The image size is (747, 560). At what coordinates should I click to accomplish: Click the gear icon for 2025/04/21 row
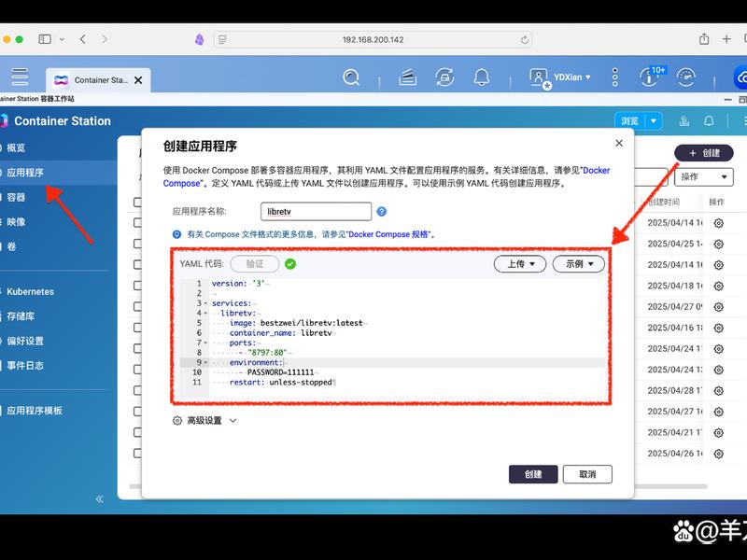[719, 432]
